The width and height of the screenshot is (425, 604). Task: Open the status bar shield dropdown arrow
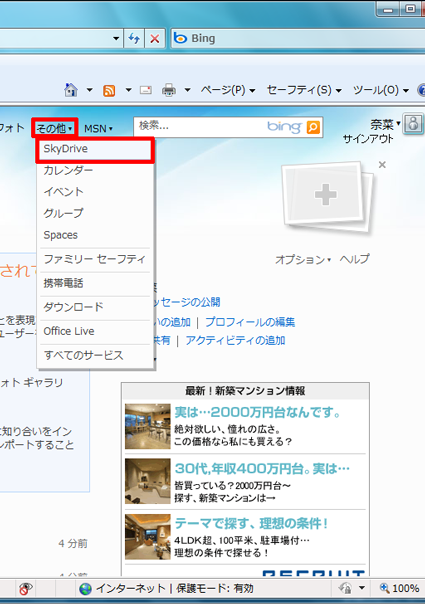point(362,588)
